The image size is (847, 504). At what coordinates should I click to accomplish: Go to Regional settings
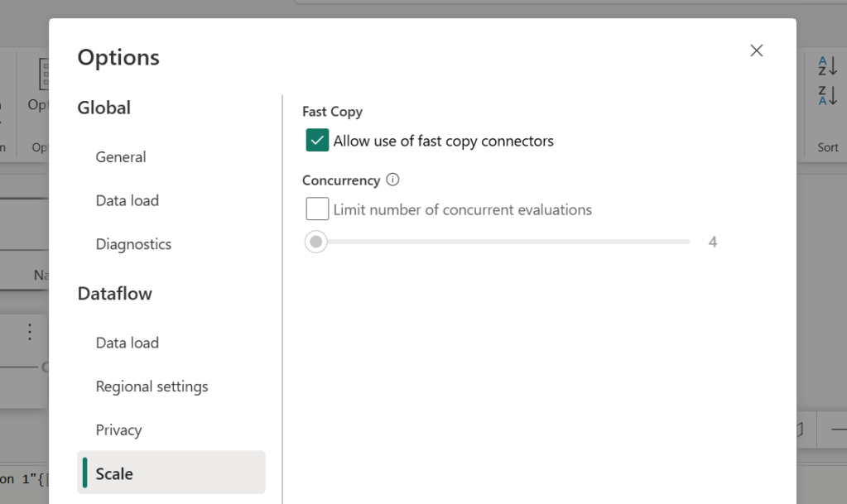click(152, 386)
